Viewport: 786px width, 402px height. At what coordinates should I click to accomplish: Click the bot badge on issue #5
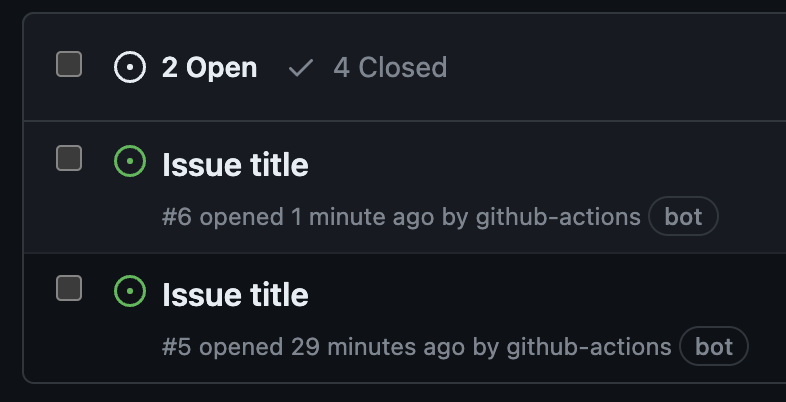[714, 347]
